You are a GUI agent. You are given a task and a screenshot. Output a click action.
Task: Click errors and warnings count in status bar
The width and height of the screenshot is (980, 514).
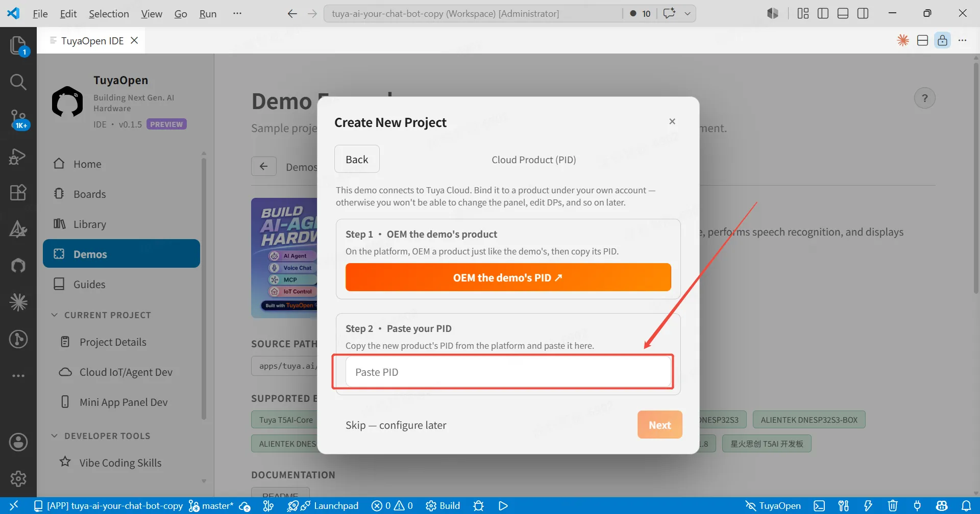(x=392, y=505)
